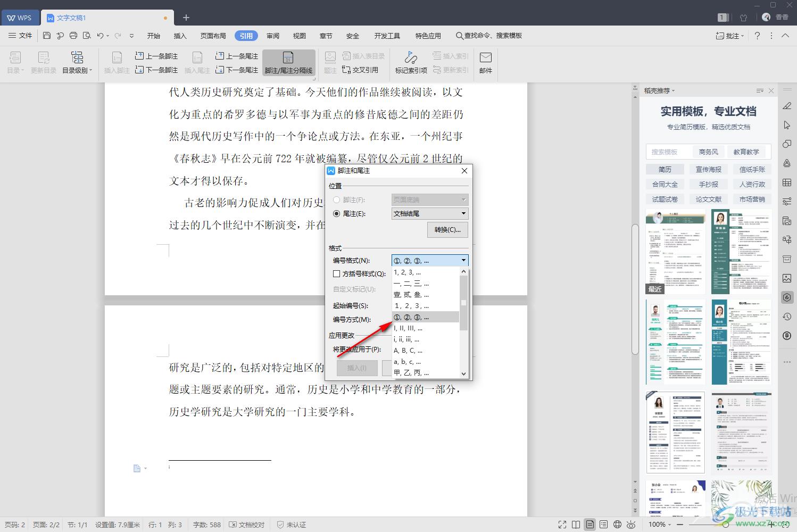Viewport: 797px width, 532px height.
Task: Click the 合同大全 template category button
Action: pos(665,184)
